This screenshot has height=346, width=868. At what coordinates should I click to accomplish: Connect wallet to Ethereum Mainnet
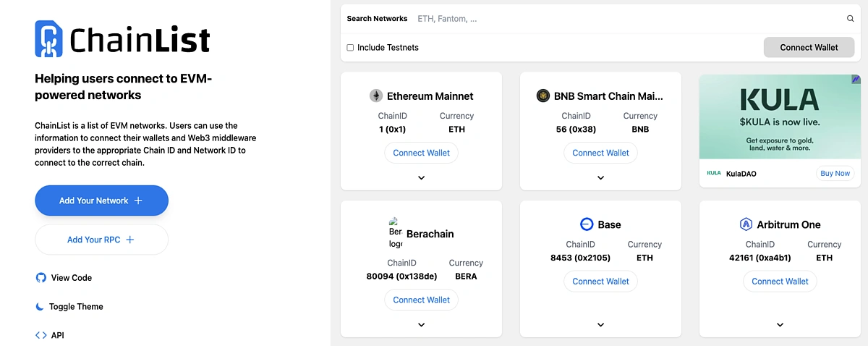click(x=421, y=153)
